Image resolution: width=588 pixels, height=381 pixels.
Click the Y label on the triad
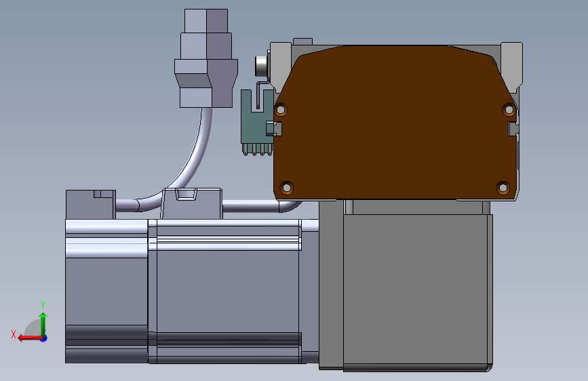coord(43,304)
